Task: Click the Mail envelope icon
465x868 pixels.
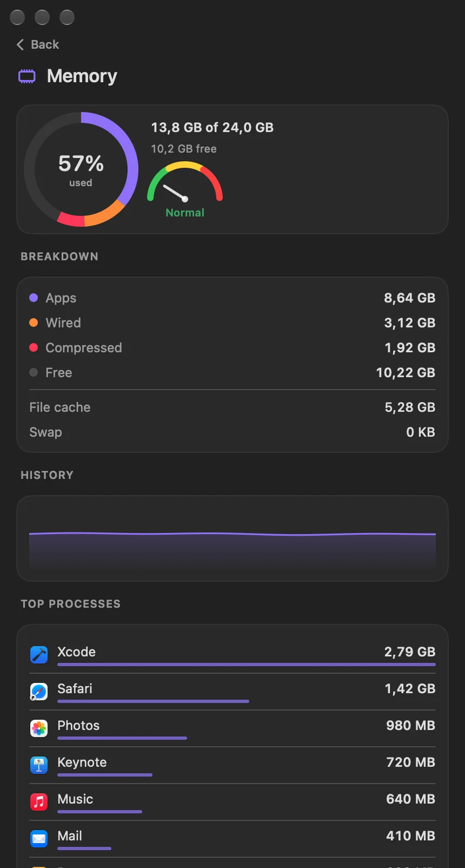Action: click(39, 839)
